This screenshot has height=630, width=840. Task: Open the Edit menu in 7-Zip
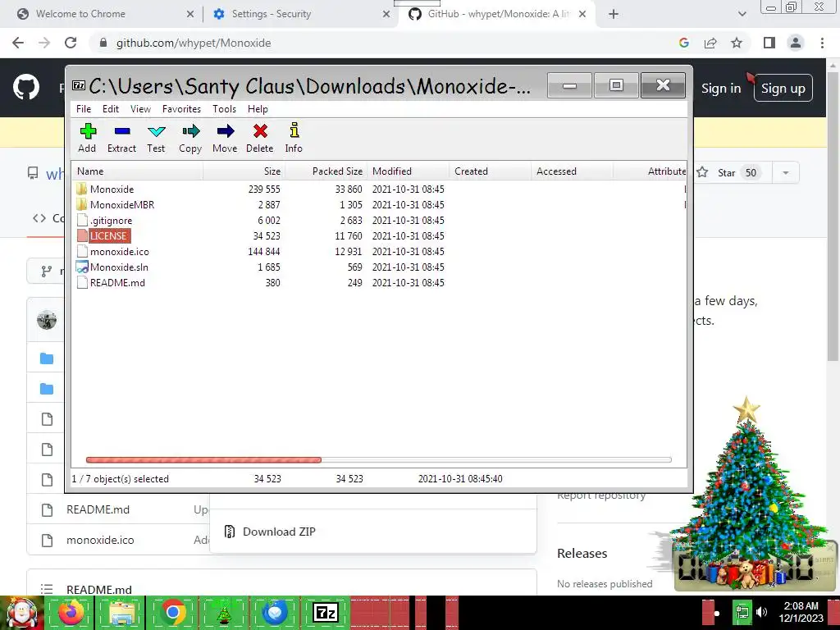click(x=111, y=109)
